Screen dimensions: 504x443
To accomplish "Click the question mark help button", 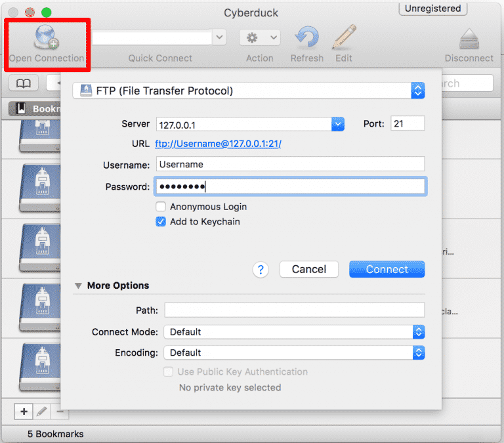I will click(x=261, y=269).
